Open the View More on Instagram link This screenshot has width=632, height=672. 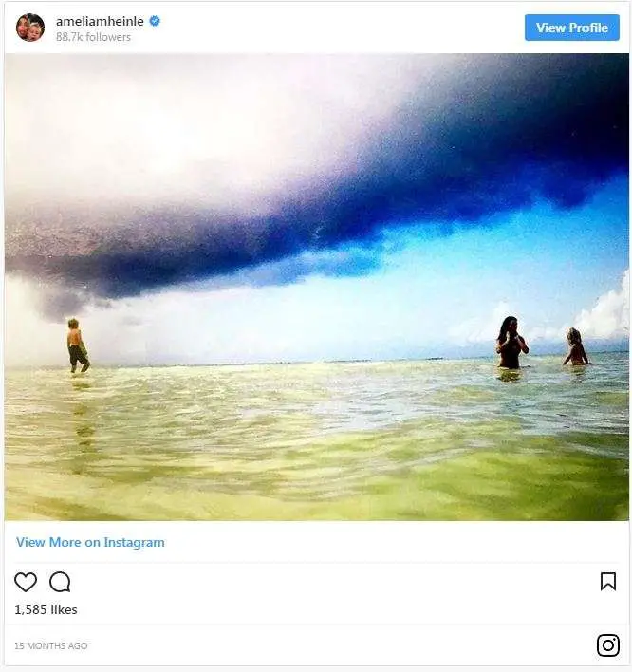pos(90,542)
